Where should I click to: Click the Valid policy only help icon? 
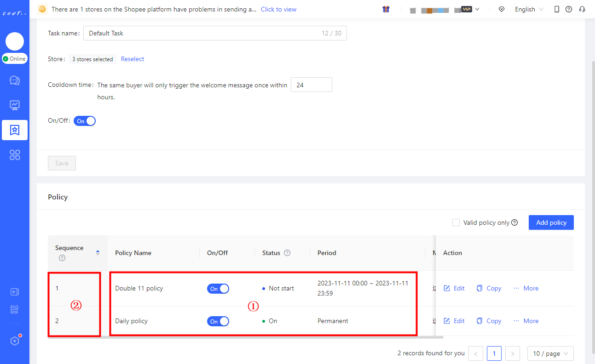click(514, 222)
